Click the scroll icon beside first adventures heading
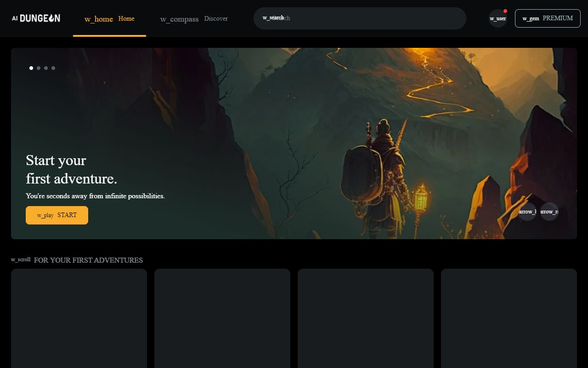Image resolution: width=588 pixels, height=368 pixels. (21, 259)
